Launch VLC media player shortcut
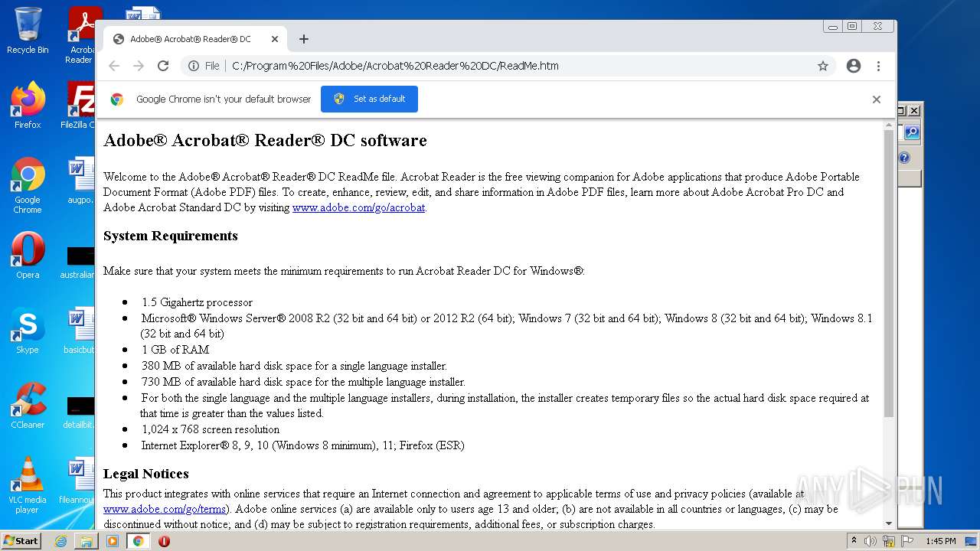980x551 pixels. point(28,485)
